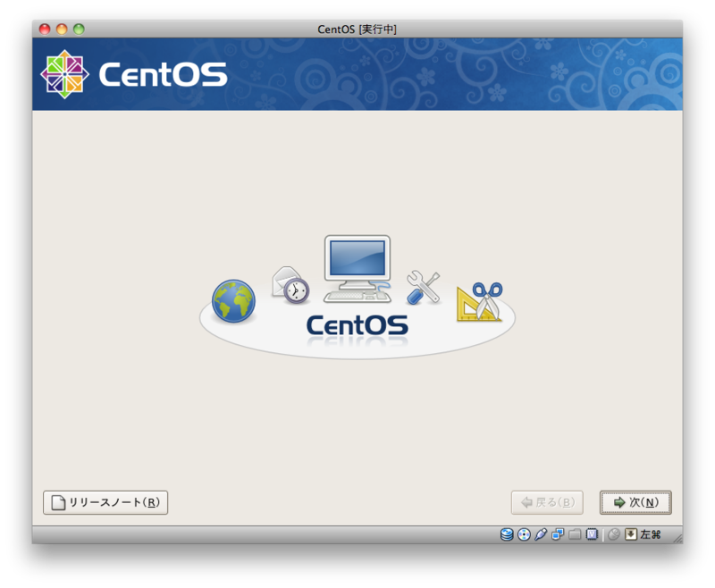Click the 戻る(B) back button
Screen dimensions: 715x588
click(x=547, y=502)
